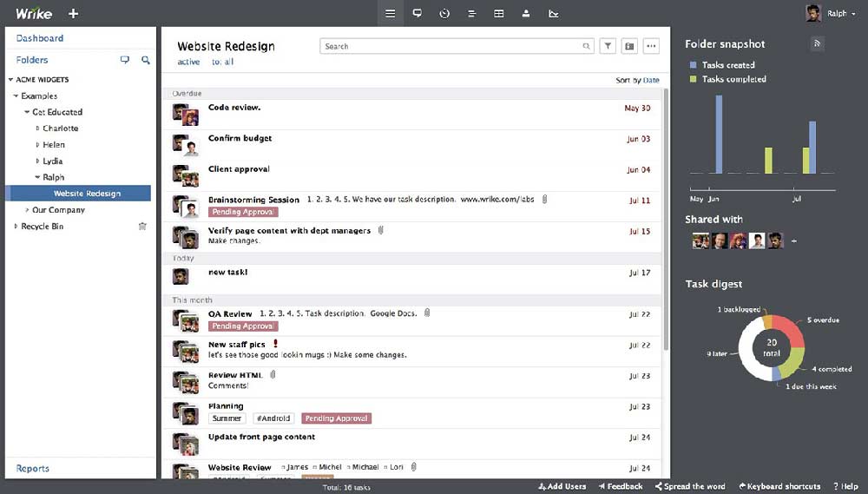Expand the Helen folder arrow
The image size is (868, 494).
[37, 144]
